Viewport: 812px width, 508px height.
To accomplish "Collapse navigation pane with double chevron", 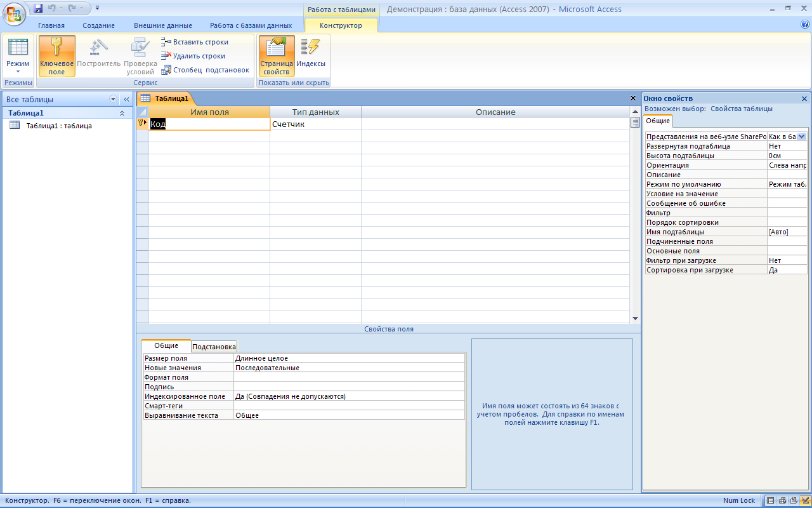I will (126, 100).
